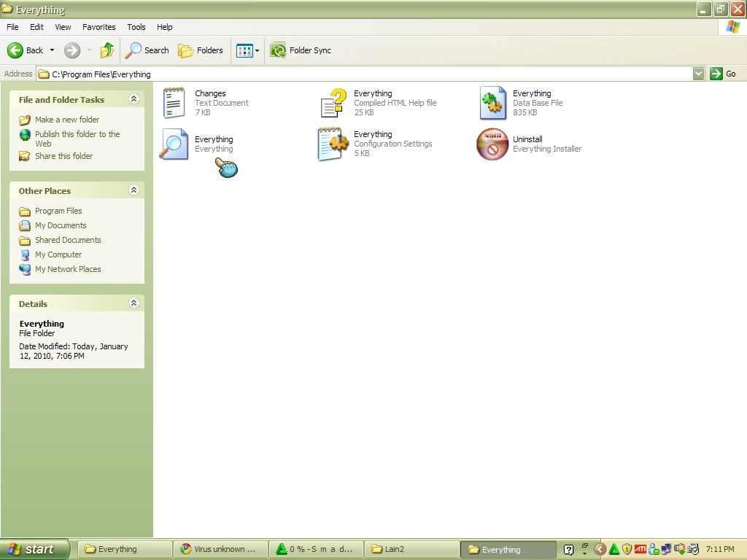Click the green Smadav triangle tray icon

coord(614,550)
